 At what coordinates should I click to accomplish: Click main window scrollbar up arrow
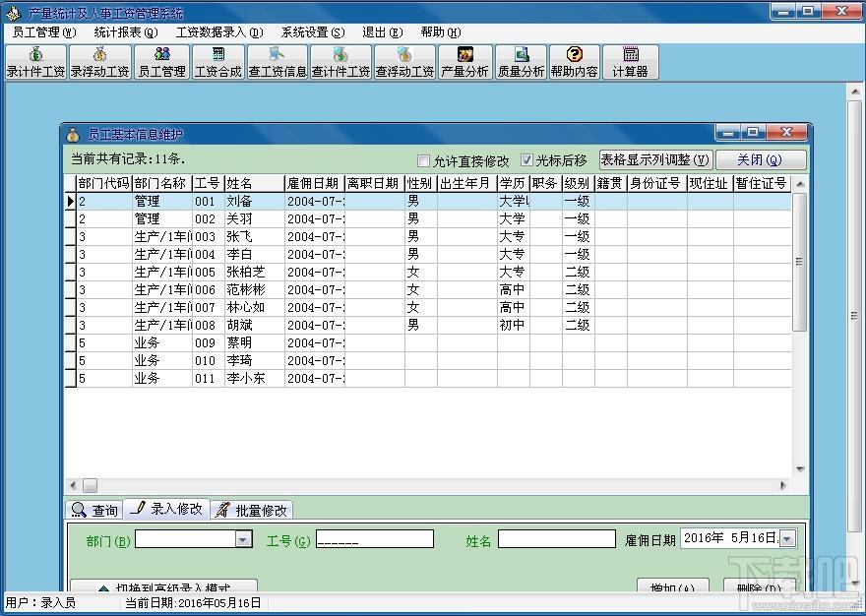coord(855,92)
